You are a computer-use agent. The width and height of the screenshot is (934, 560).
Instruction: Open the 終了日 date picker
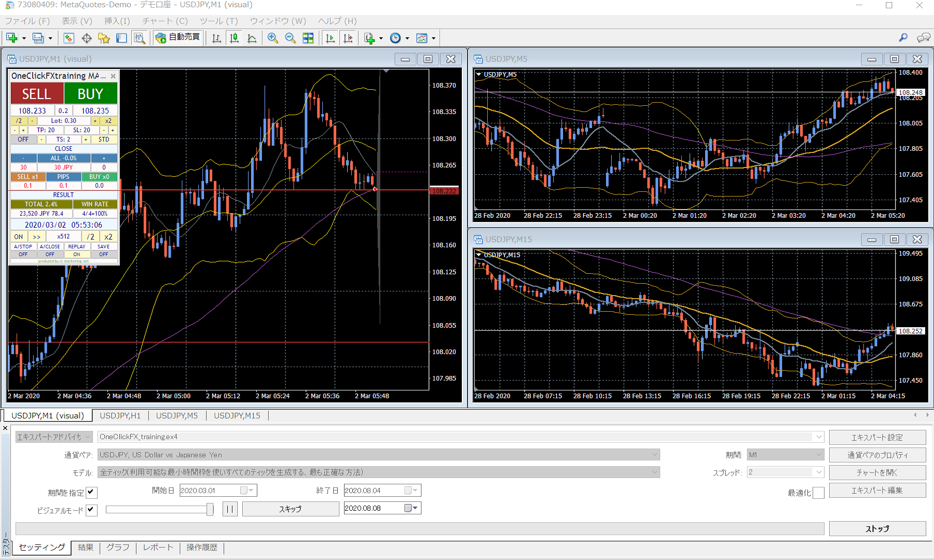411,491
